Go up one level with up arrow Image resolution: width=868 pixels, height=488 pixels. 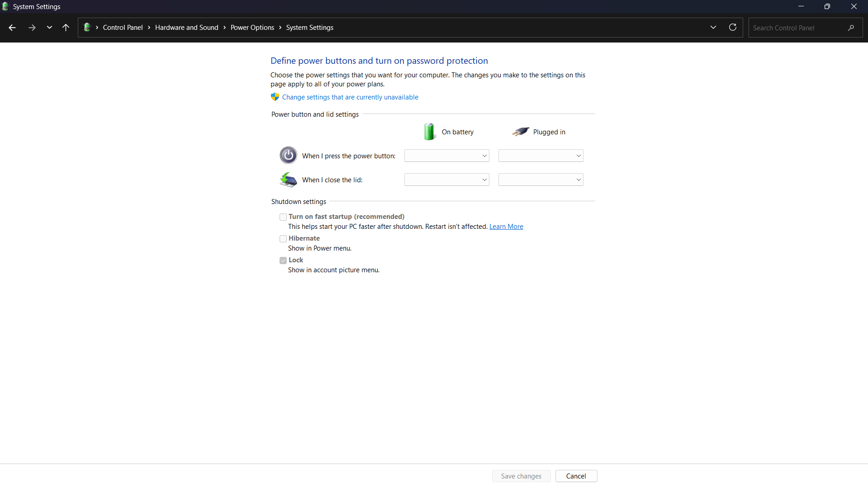tap(66, 28)
